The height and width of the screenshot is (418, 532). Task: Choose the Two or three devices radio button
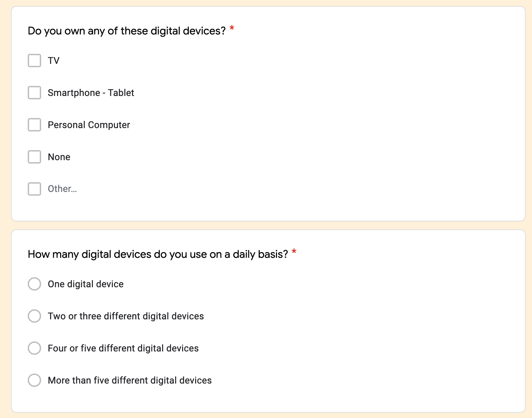[34, 316]
